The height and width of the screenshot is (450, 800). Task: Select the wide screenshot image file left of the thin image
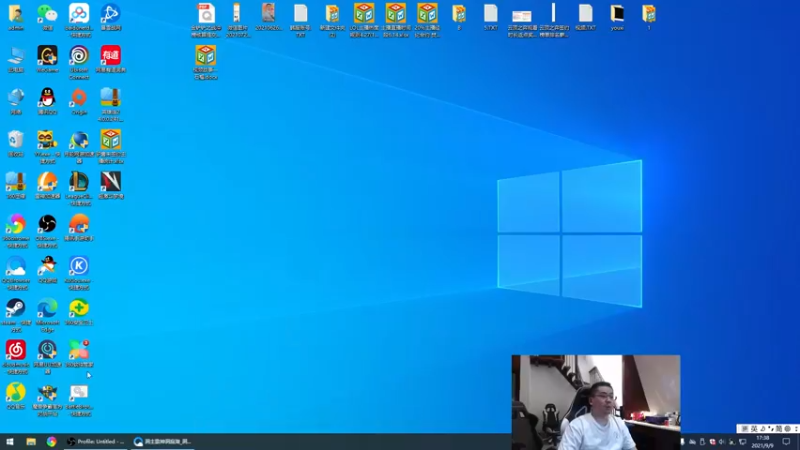(522, 23)
